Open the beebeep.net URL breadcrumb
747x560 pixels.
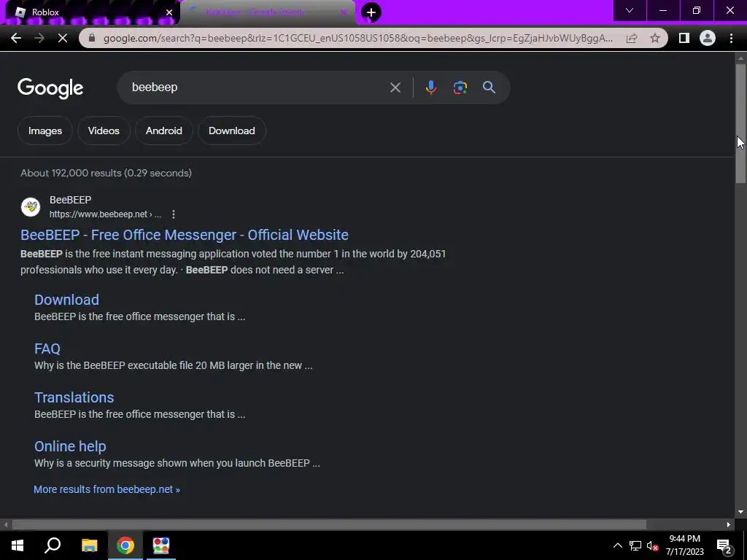tap(105, 214)
